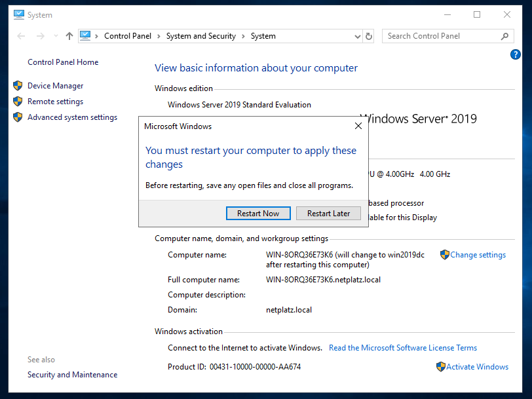Expand the chevron after System and Security
532x399 pixels.
click(x=243, y=36)
